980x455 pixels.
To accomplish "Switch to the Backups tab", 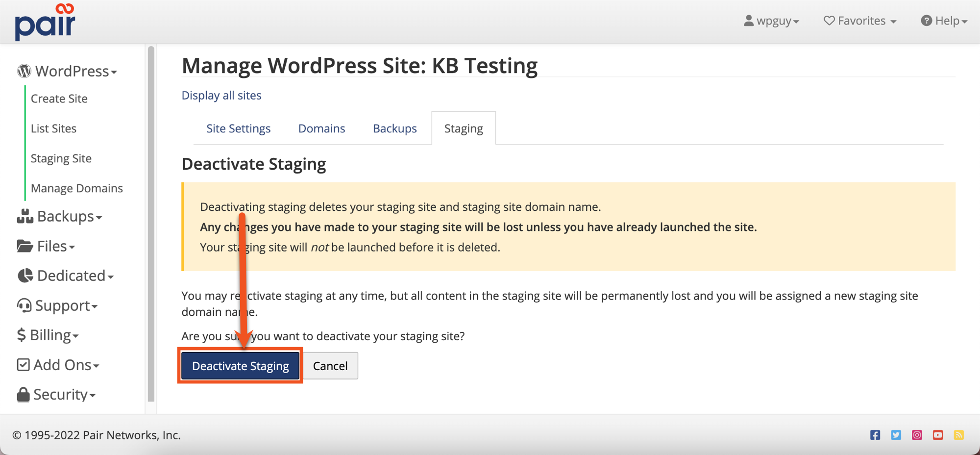I will pos(394,128).
